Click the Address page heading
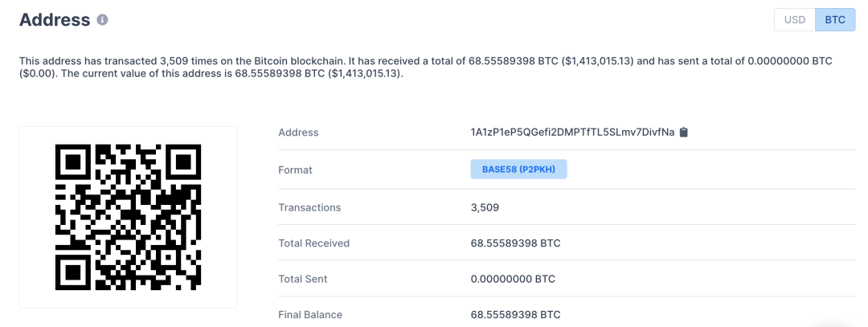The image size is (868, 327). (x=55, y=20)
